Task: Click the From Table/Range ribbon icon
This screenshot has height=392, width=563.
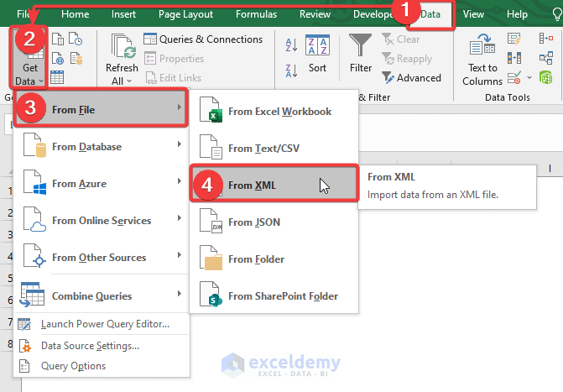Action: 57,77
